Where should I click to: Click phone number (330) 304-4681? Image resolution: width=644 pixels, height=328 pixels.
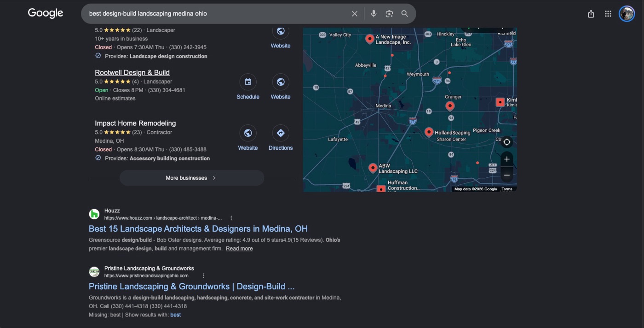click(167, 90)
